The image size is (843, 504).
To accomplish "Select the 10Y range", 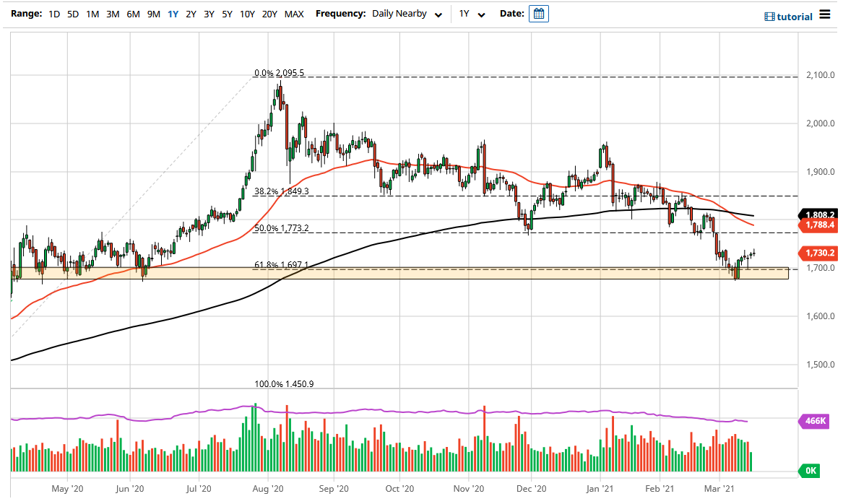I will (247, 14).
